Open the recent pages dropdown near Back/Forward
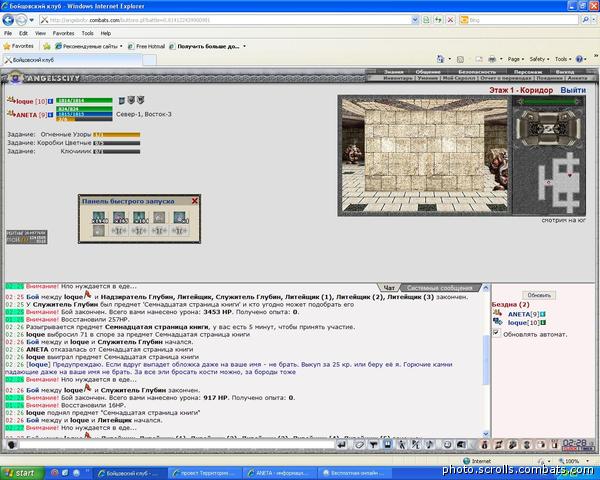Screen dimensions: 600x480 31,20
